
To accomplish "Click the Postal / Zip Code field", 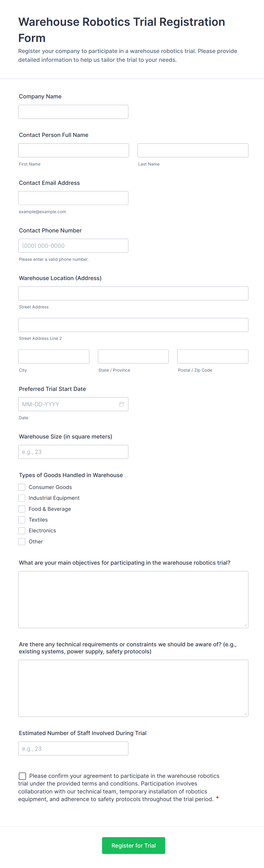I will [212, 356].
